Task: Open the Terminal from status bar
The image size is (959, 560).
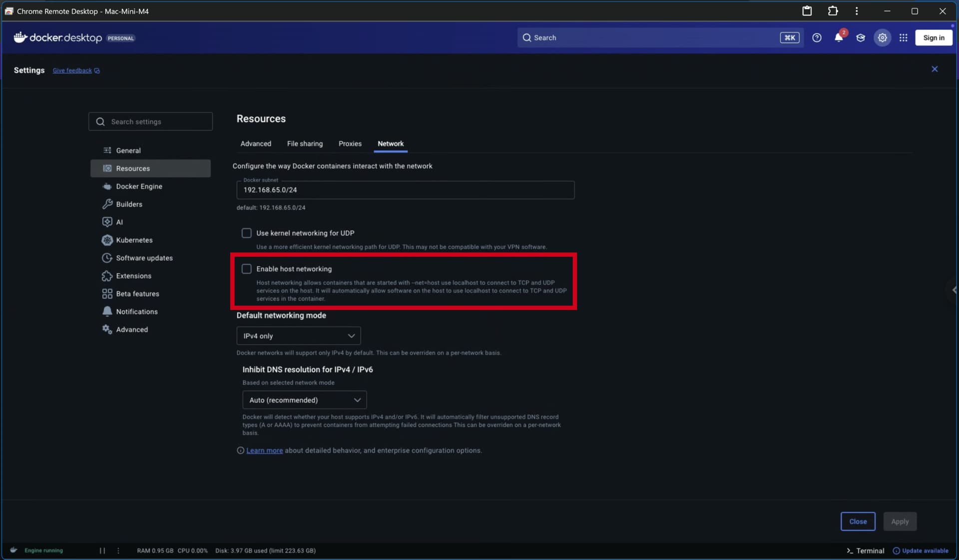Action: (865, 551)
